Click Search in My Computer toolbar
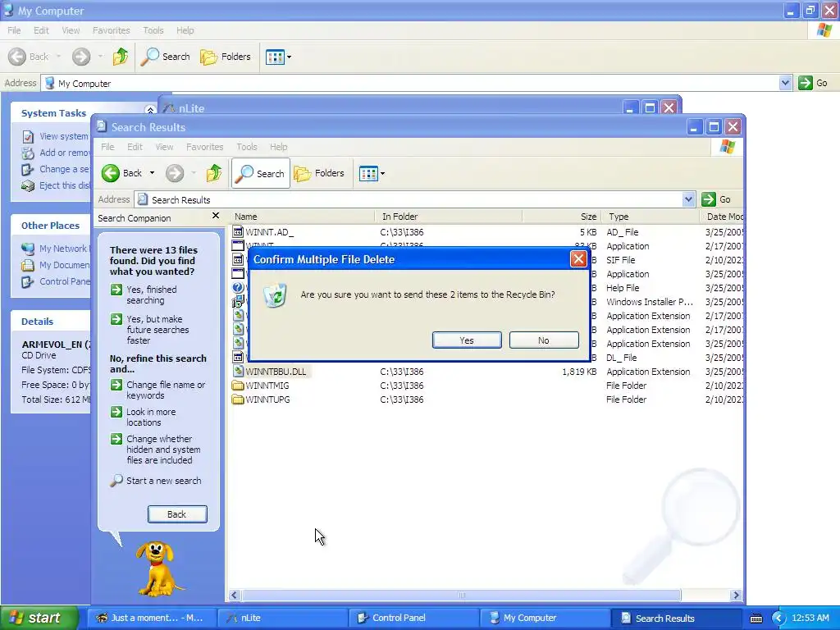840x630 pixels. click(166, 57)
